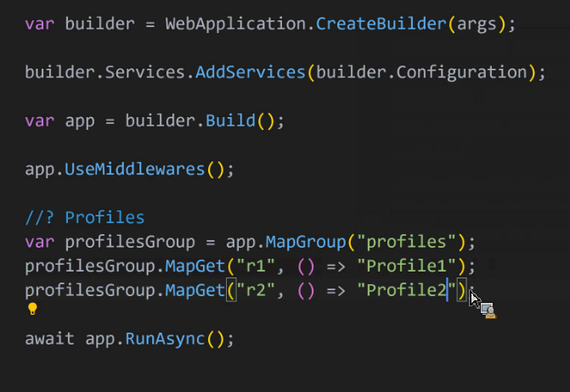The width and height of the screenshot is (570, 392).
Task: Click the args parameter
Action: click(x=477, y=25)
